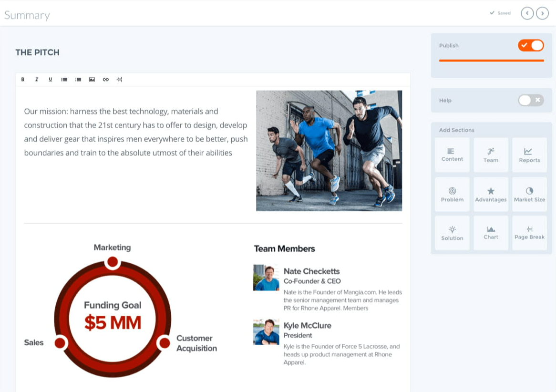The height and width of the screenshot is (392, 556).
Task: Click the runners photo in the pitch
Action: click(329, 150)
